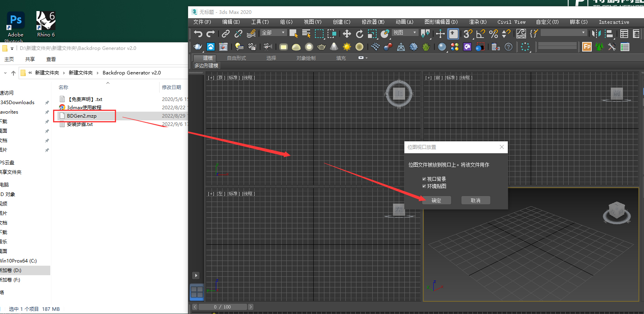This screenshot has width=644, height=314.
Task: Select the Move tool in toolbar
Action: point(347,34)
